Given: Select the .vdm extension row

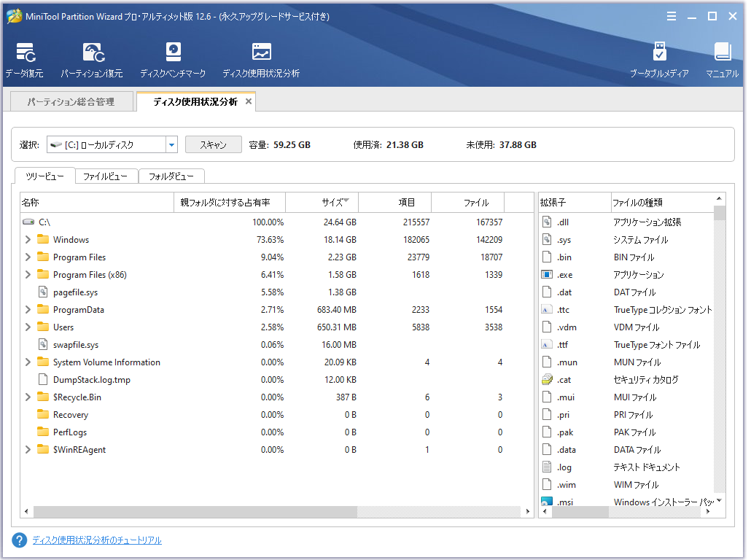Looking at the screenshot, I should 626,327.
